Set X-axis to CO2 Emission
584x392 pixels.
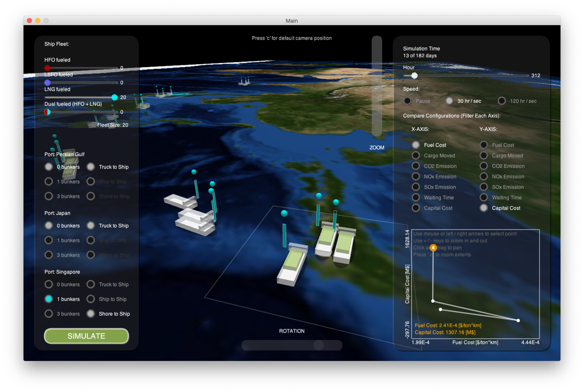416,166
